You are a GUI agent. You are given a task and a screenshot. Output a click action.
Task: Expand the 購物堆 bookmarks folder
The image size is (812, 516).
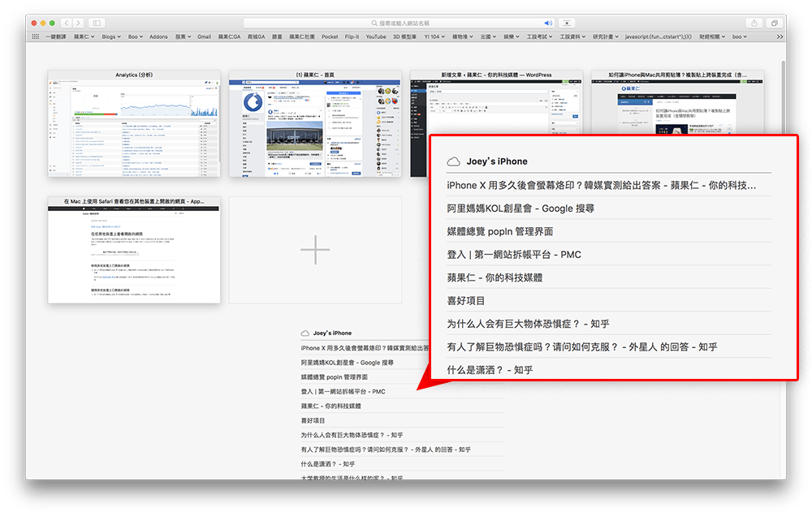[463, 37]
